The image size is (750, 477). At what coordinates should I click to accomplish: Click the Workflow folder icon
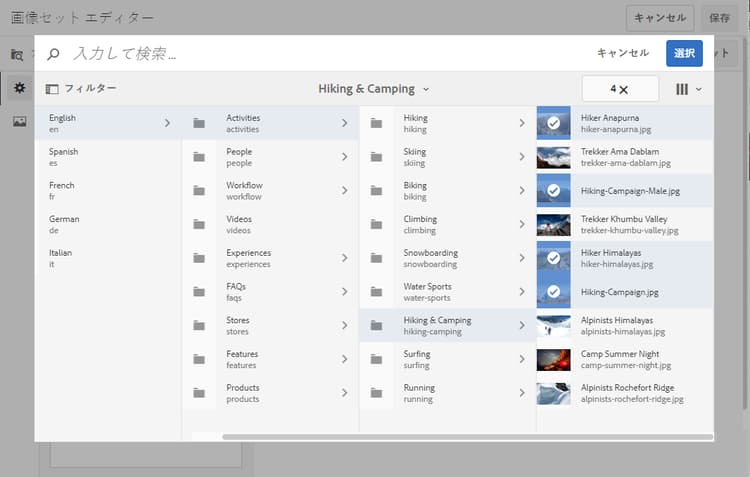coord(199,191)
